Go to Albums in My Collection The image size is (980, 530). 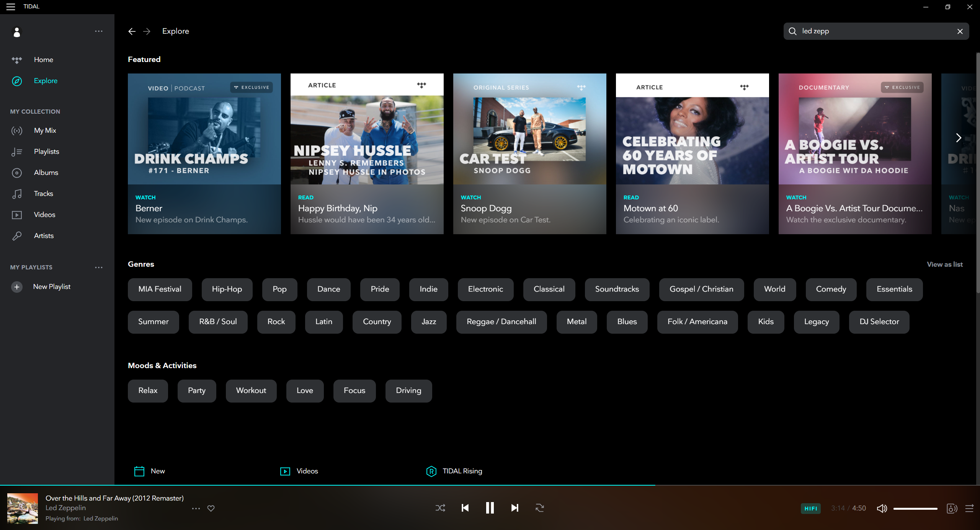[46, 173]
